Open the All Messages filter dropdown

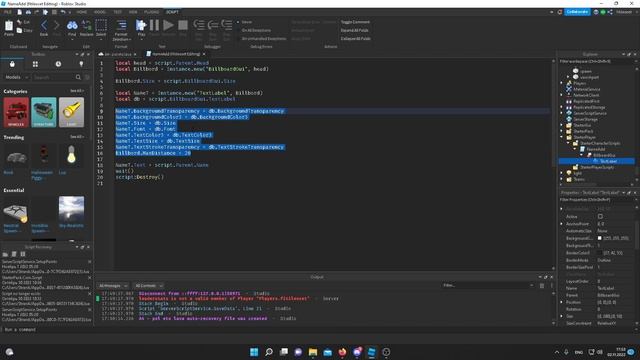[x=112, y=286]
